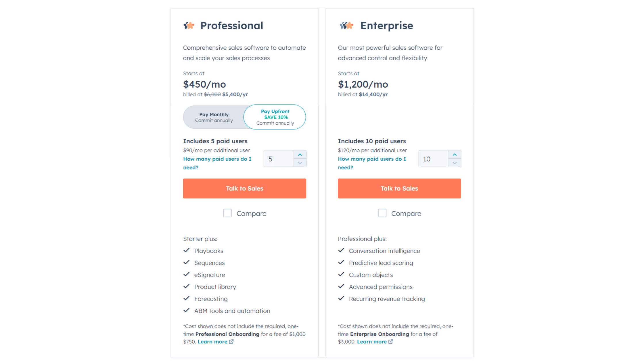Image resolution: width=644 pixels, height=362 pixels.
Task: Check the Compare box under Enterprise plan
Action: click(x=382, y=213)
